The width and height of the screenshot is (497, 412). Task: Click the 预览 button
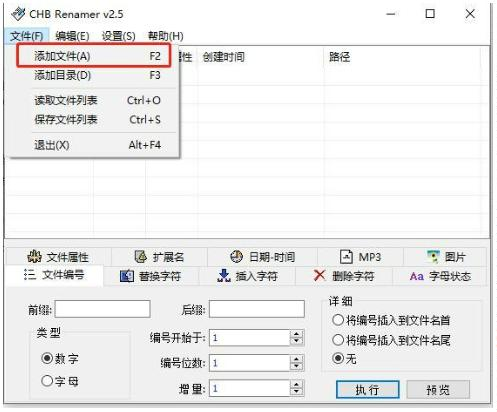pyautogui.click(x=438, y=389)
